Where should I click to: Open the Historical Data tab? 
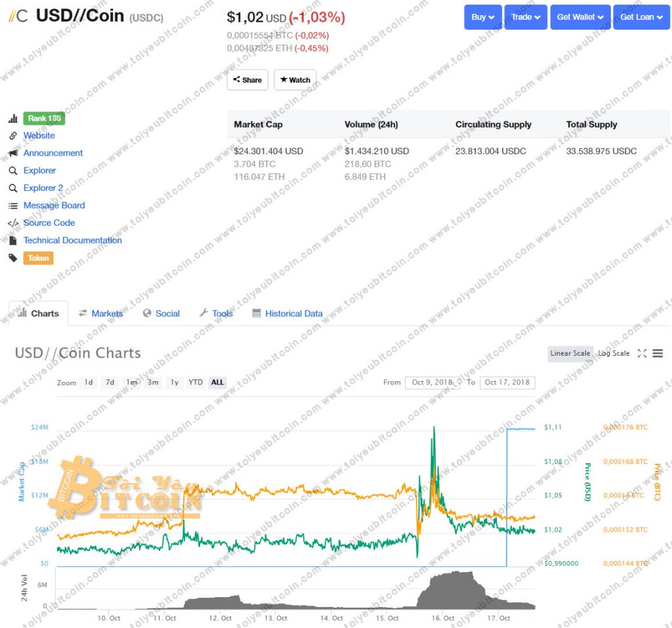[287, 314]
